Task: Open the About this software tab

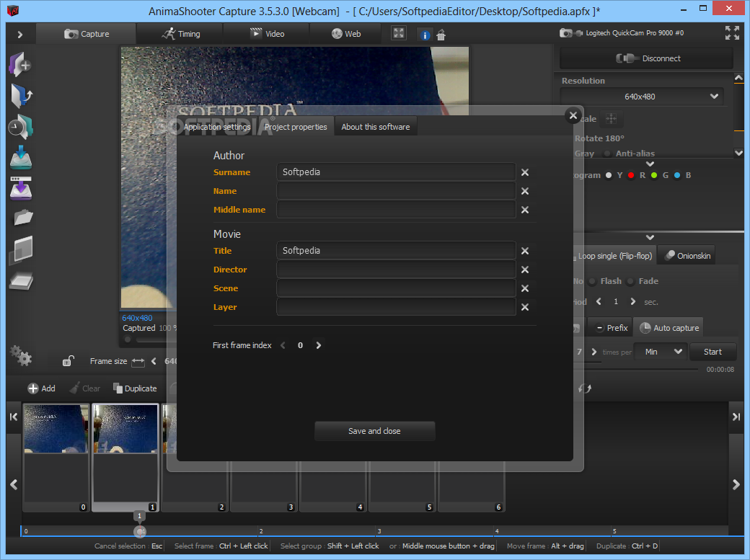Action: (x=376, y=127)
